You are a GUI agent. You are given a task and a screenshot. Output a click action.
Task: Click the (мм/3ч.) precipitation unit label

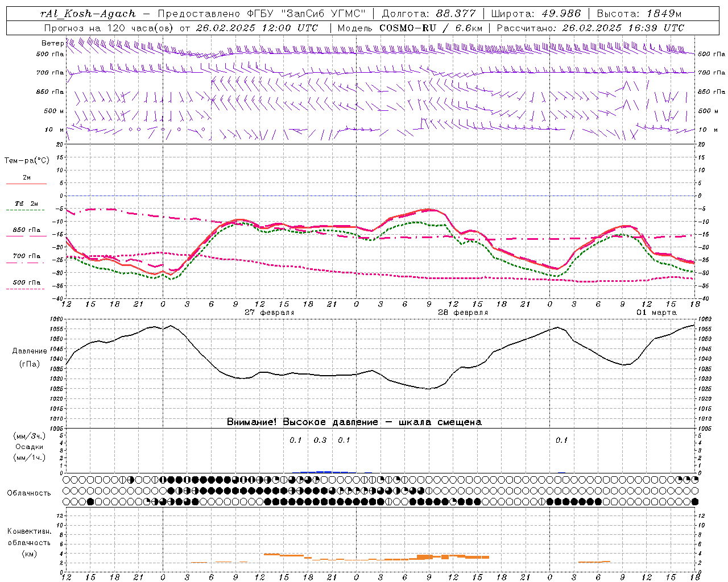pos(30,436)
